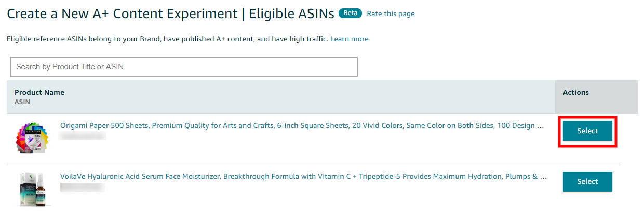Viewport: 644px width, 214px height.
Task: Click the Product Name column header
Action: pos(39,92)
